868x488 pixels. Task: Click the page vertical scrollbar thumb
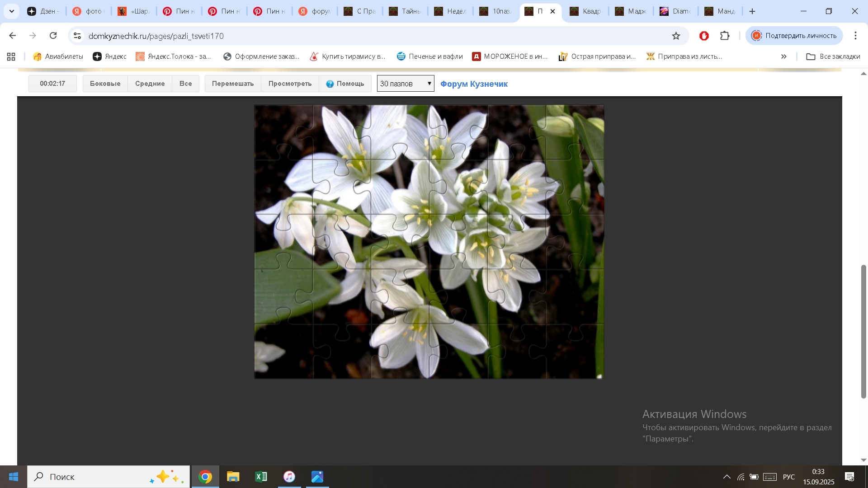(863, 332)
